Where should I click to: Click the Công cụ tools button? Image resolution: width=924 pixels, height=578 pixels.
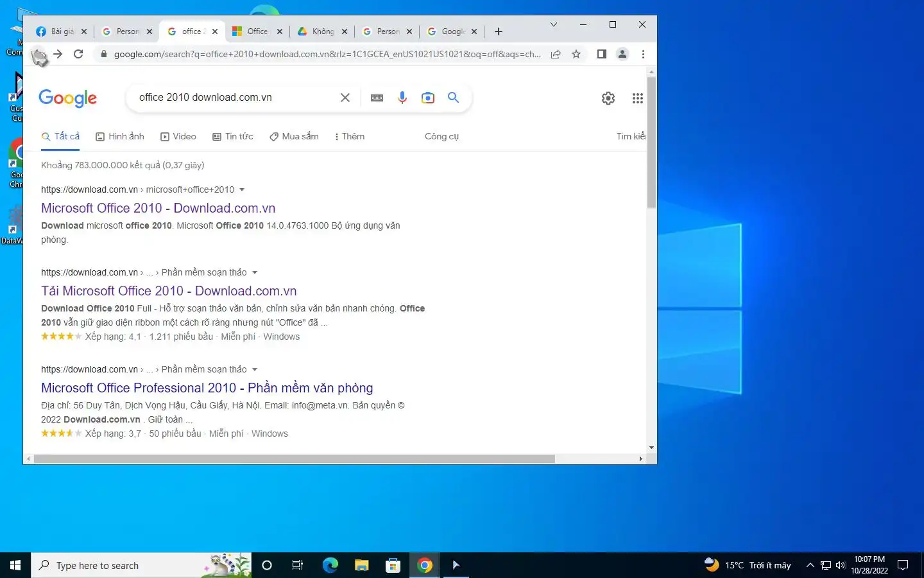click(x=441, y=136)
